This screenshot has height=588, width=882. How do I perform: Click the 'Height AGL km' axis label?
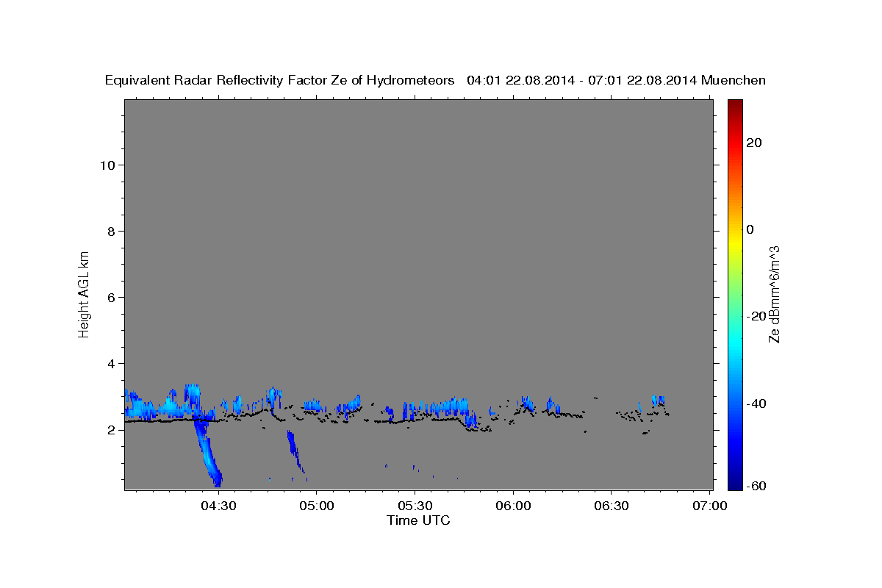click(85, 293)
